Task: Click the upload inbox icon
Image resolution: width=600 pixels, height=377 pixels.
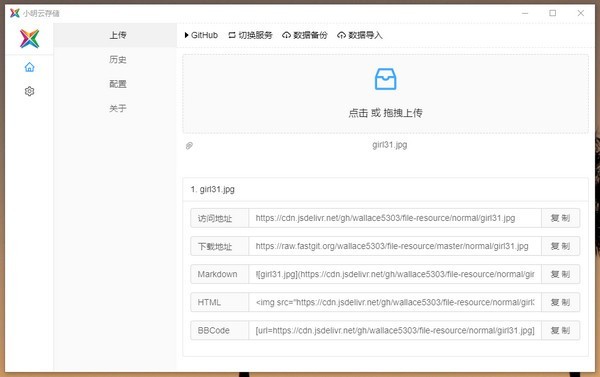Action: click(x=385, y=79)
